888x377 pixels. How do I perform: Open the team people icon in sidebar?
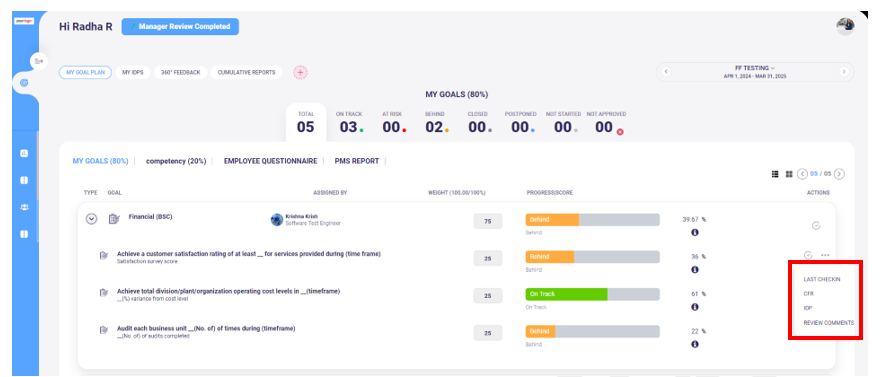[x=24, y=207]
